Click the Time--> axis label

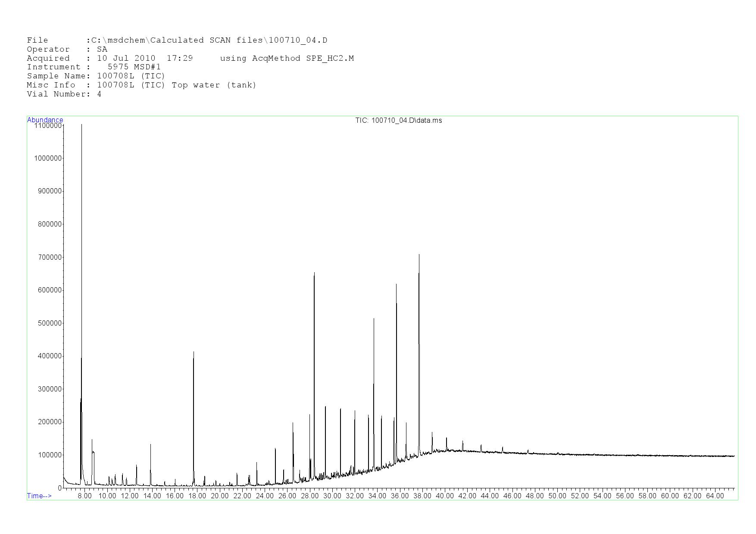tap(39, 496)
